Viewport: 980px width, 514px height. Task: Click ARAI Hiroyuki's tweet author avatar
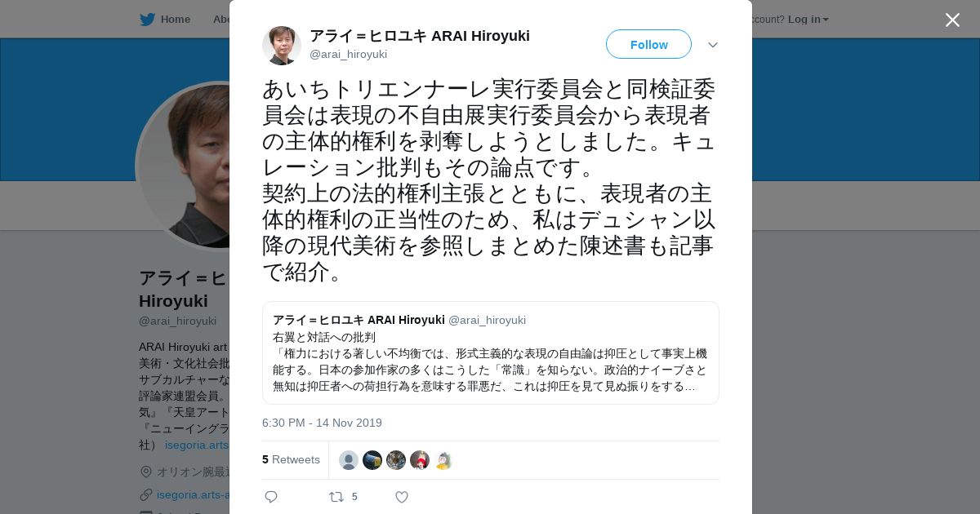click(282, 45)
